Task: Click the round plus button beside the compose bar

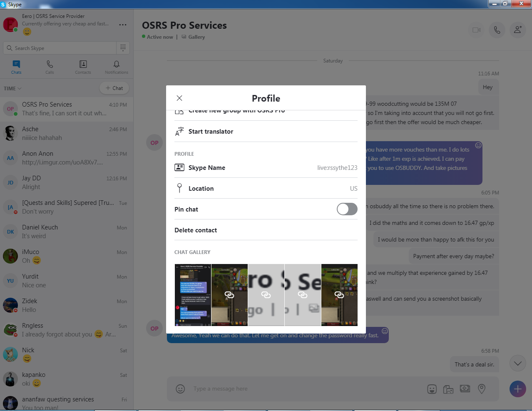Action: (x=517, y=389)
